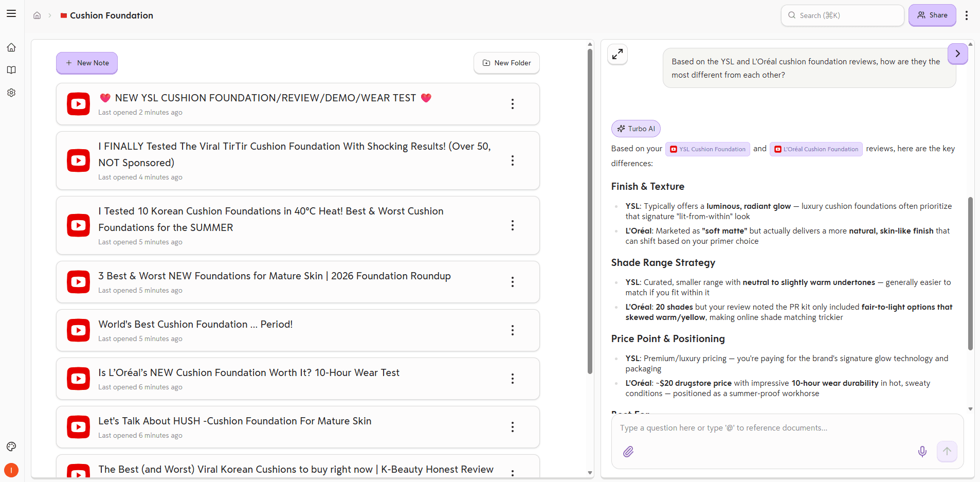Screen dimensions: 980x482
Task: Open the sidebar Home icon
Action: tap(11, 47)
